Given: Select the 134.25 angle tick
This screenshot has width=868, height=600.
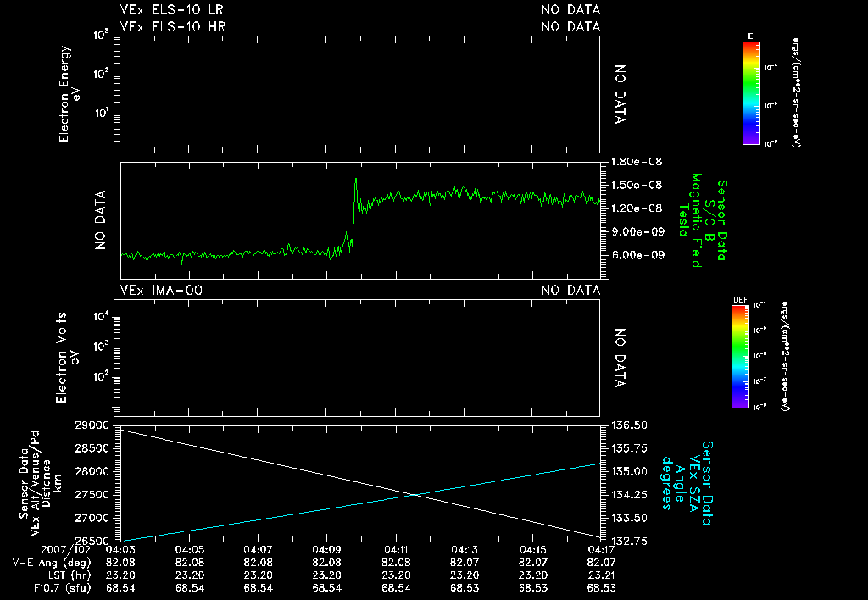Looking at the screenshot, I should point(629,495).
